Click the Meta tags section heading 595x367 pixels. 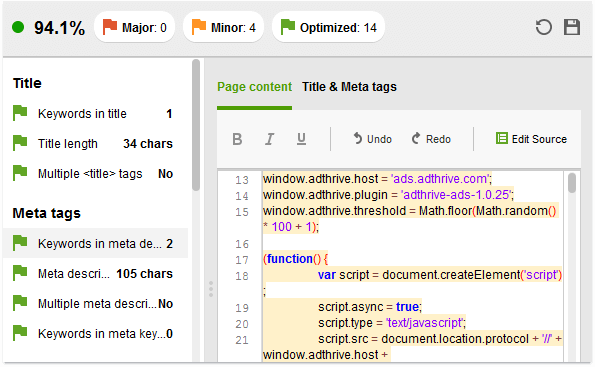pyautogui.click(x=47, y=213)
